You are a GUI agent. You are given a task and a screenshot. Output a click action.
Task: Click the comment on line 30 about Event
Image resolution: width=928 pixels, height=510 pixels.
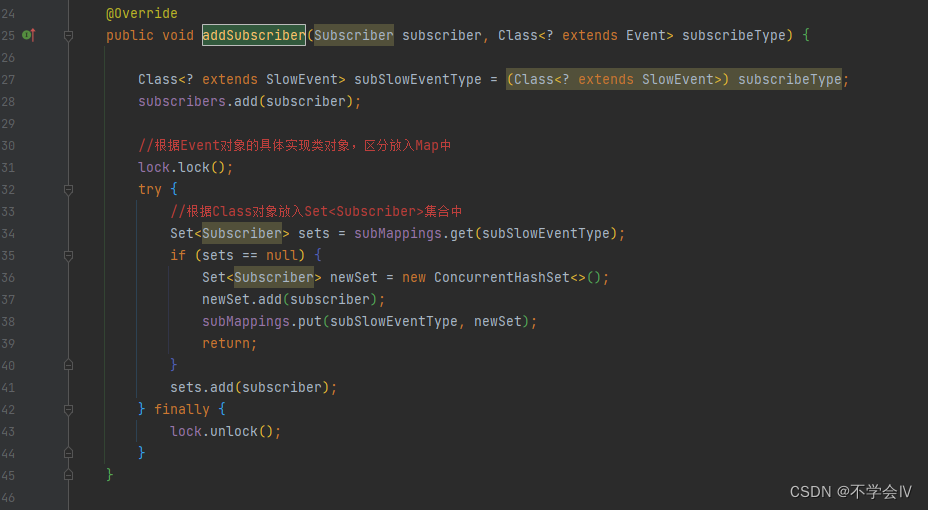point(294,146)
